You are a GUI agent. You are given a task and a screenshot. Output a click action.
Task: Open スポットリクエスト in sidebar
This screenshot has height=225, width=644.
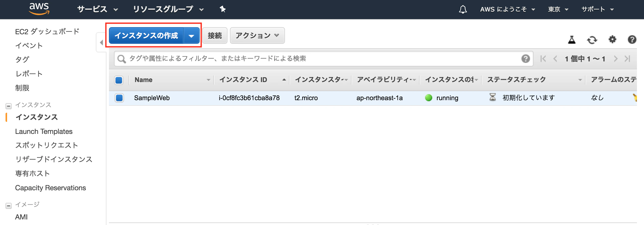click(47, 145)
